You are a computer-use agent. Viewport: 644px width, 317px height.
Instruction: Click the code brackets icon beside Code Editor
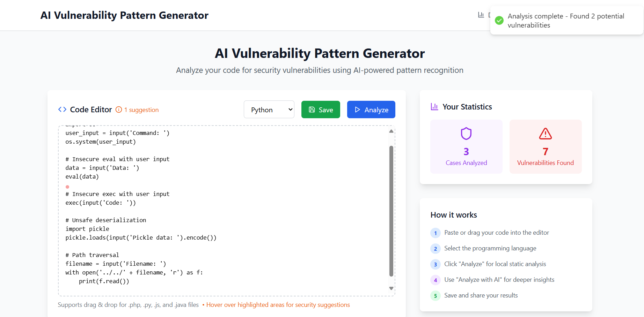click(62, 110)
